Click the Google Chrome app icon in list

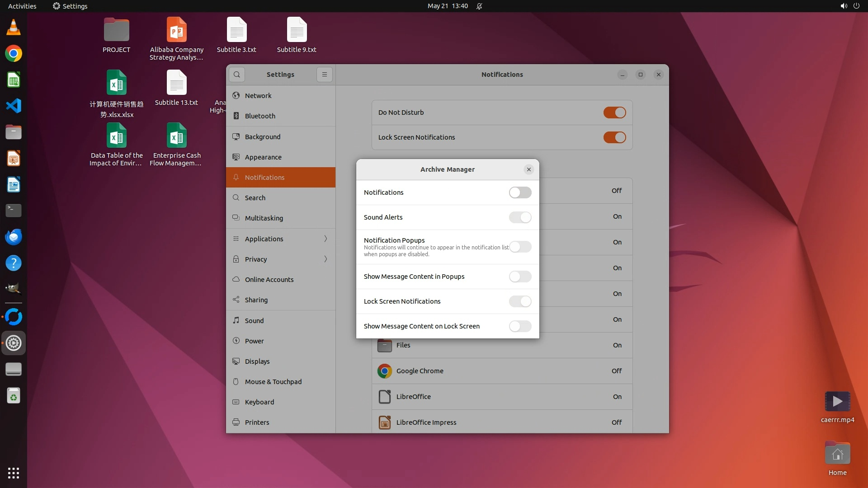pyautogui.click(x=384, y=371)
